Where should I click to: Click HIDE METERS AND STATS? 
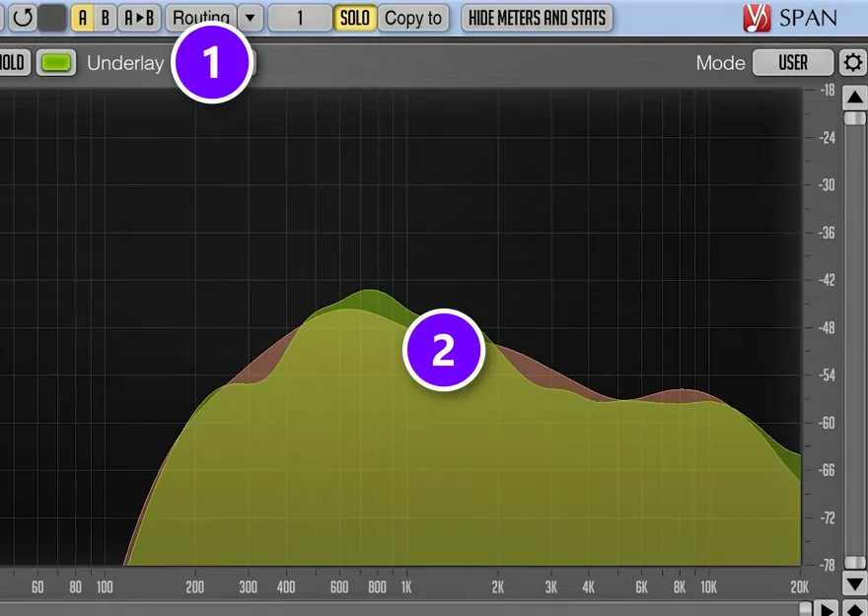(537, 18)
